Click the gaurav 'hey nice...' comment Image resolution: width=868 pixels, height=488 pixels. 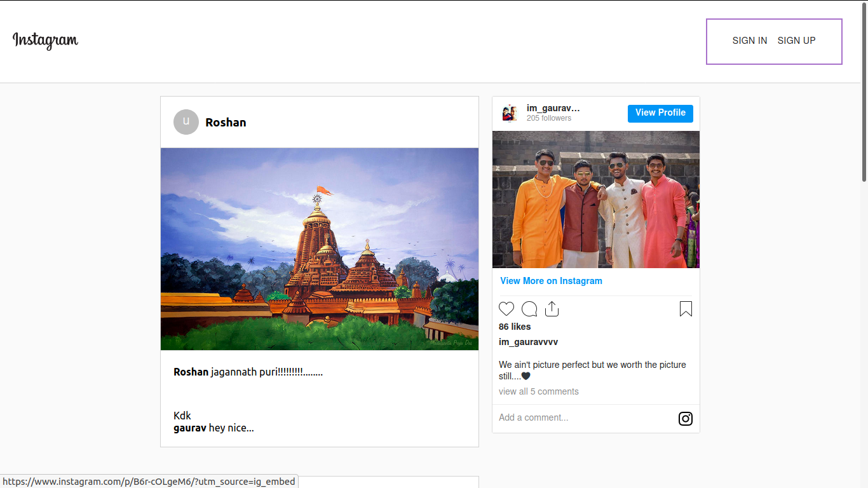click(214, 428)
